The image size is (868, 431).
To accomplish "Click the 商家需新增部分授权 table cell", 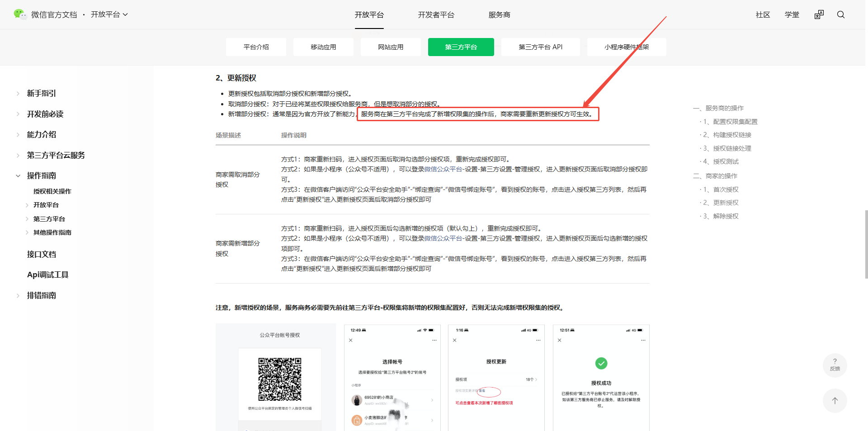I will point(238,249).
